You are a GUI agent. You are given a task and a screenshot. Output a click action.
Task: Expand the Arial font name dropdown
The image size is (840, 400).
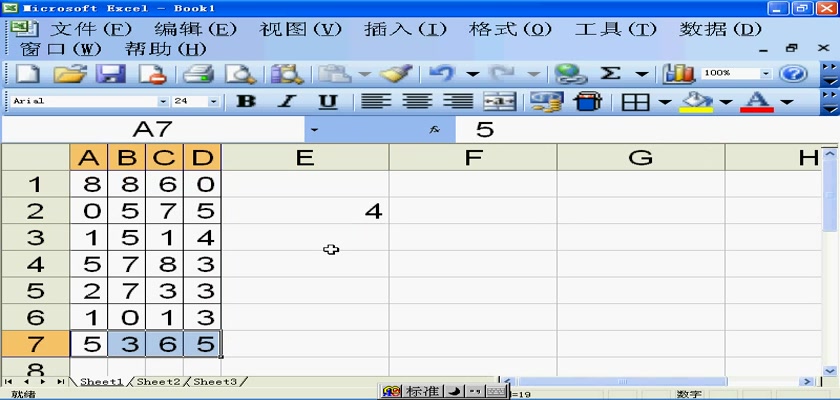click(x=163, y=101)
